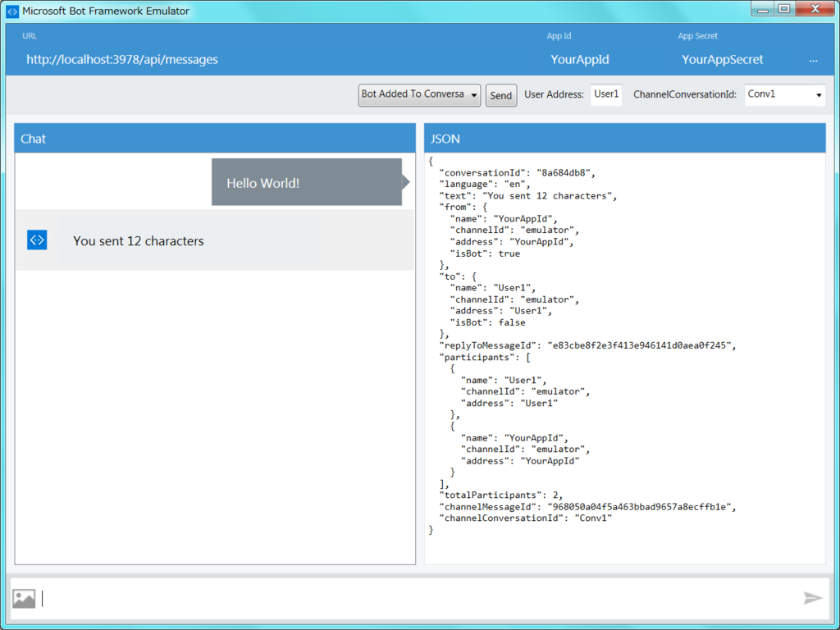Screen dimensions: 840x630
Task: Focus the chat message input box
Action: click(x=421, y=598)
